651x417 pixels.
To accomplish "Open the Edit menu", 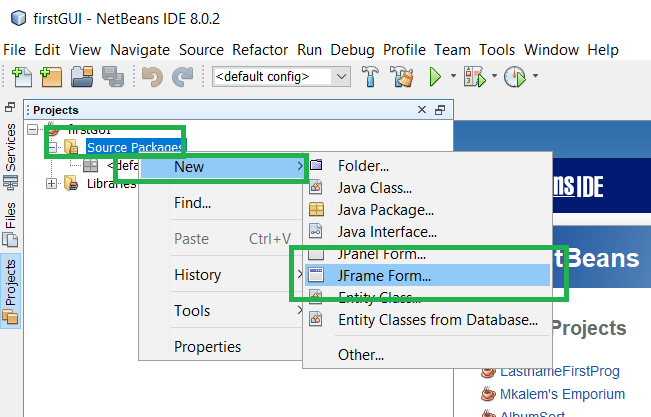I will click(x=47, y=50).
